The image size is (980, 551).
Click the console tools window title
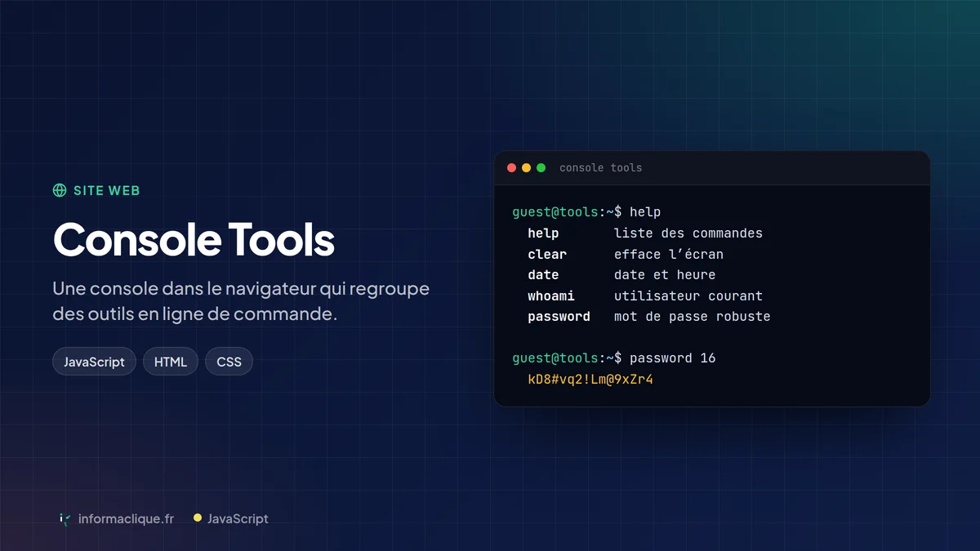(x=600, y=168)
